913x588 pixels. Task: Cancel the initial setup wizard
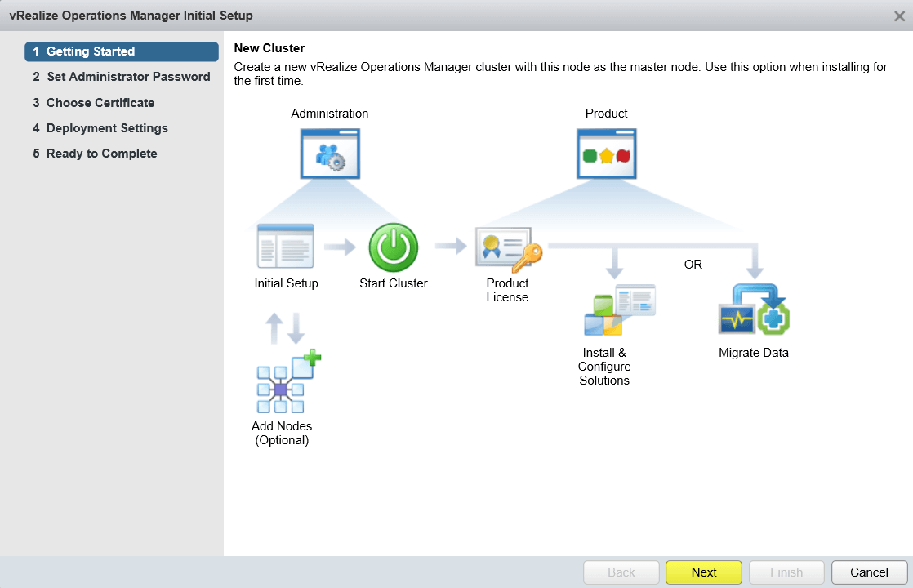(x=869, y=572)
